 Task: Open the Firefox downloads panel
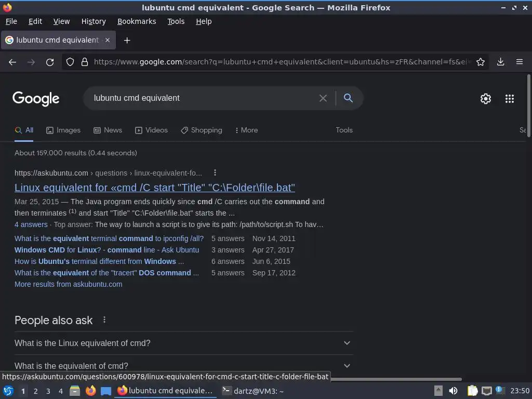click(500, 62)
